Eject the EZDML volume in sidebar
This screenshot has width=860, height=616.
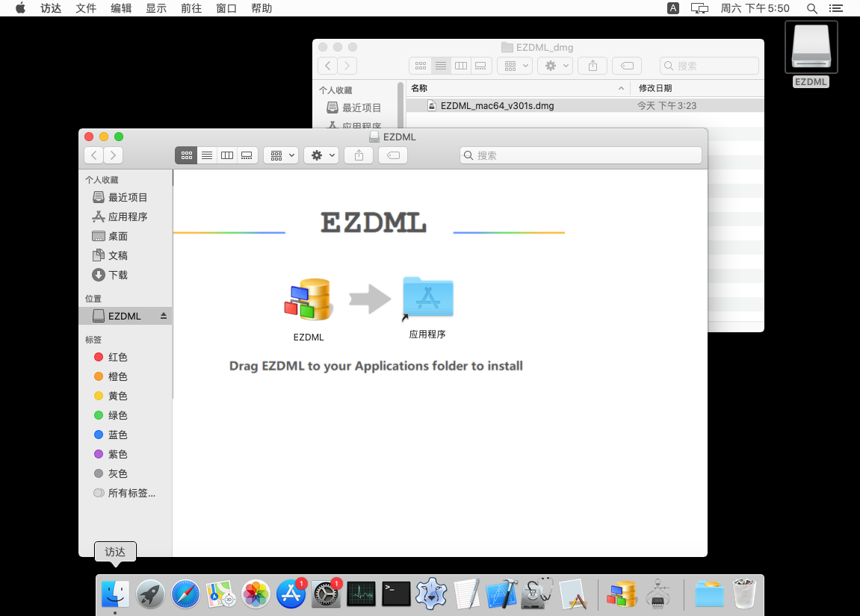(x=164, y=317)
